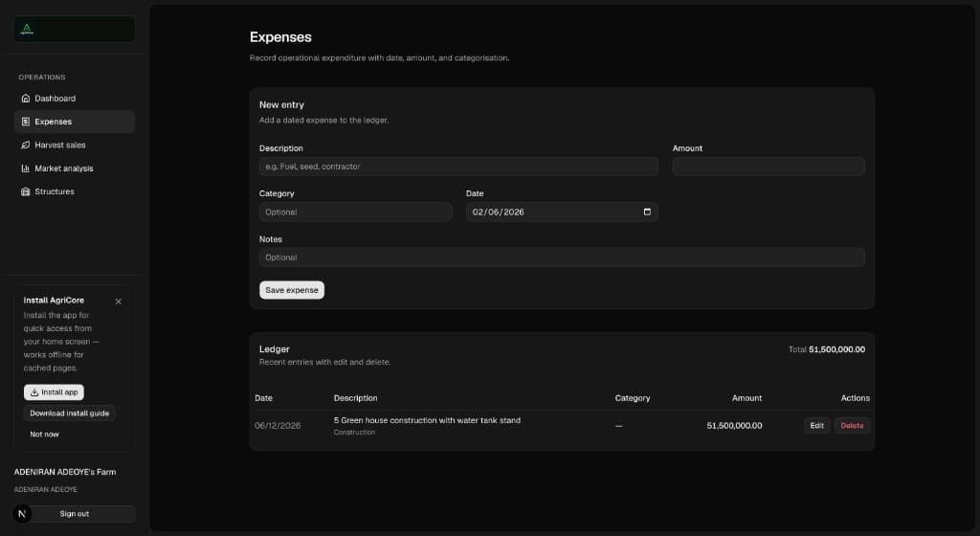Click the Actions column header
The height and width of the screenshot is (536, 980).
pyautogui.click(x=855, y=398)
